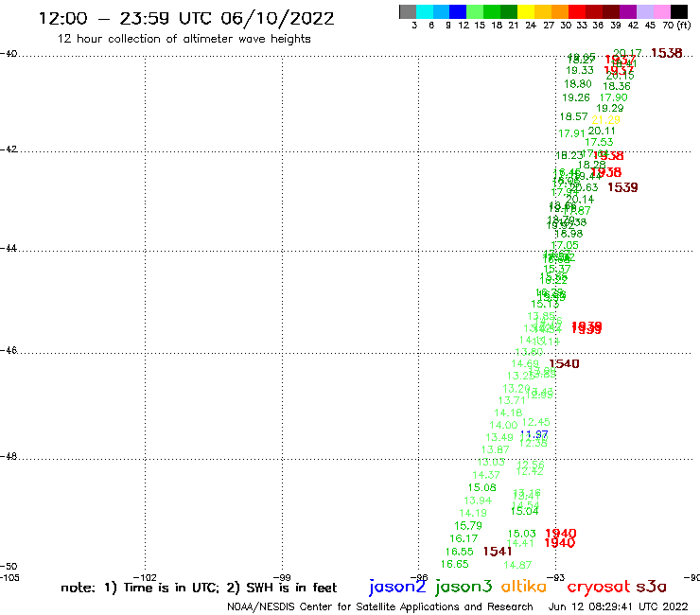Click the yellow '21.29' wave height value

tap(605, 120)
